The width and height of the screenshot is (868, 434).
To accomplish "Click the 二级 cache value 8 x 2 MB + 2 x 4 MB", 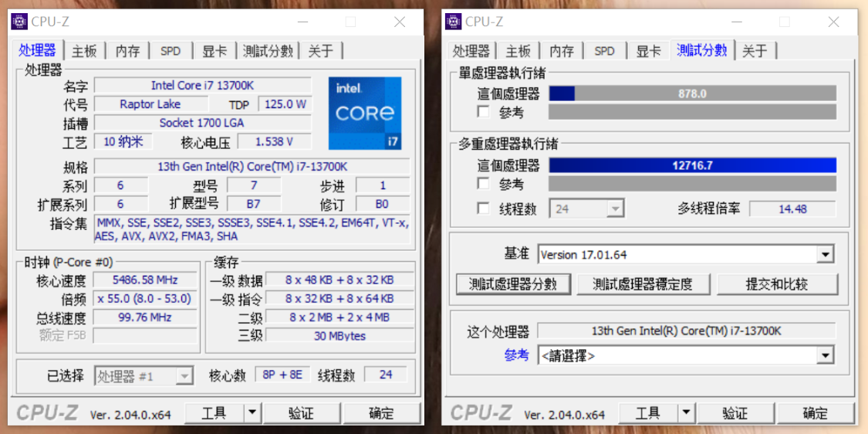I will pyautogui.click(x=339, y=317).
